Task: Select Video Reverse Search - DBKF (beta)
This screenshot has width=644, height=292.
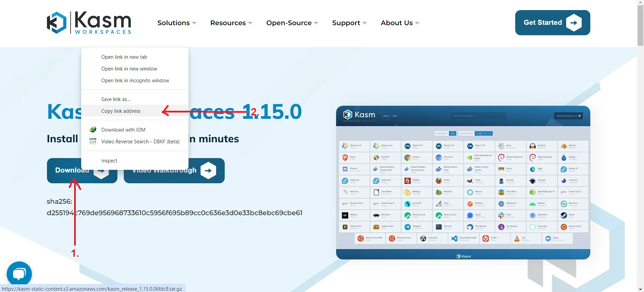Action: click(x=135, y=142)
